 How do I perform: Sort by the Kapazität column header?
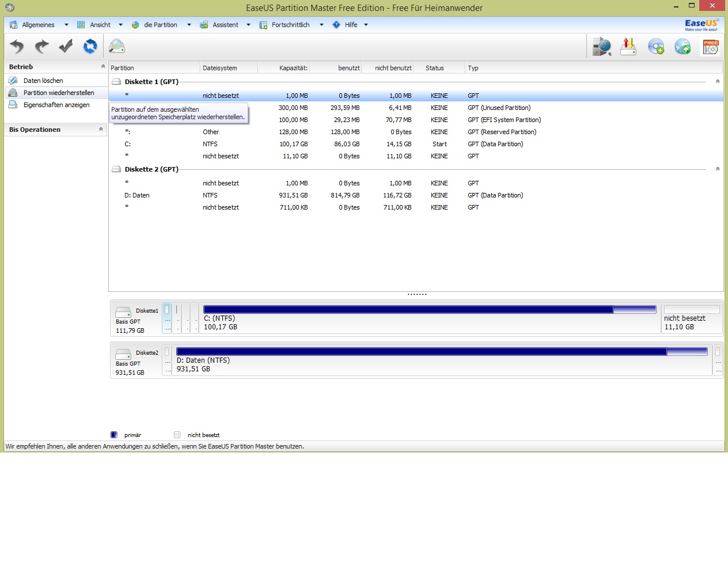284,68
